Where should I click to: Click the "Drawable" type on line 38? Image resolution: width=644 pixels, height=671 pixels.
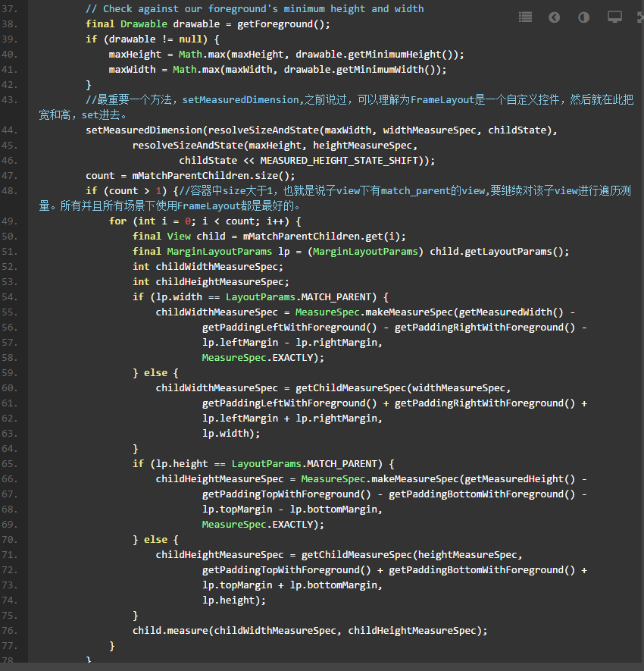pyautogui.click(x=144, y=24)
